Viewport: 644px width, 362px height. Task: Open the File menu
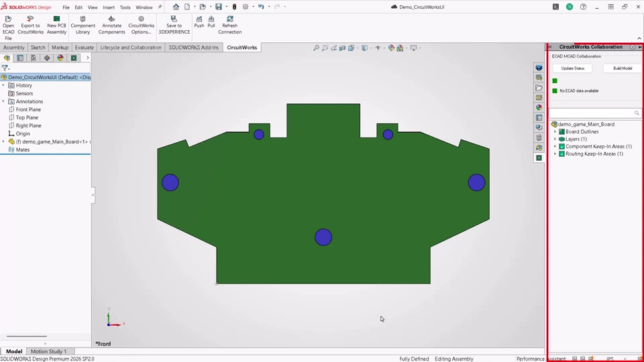coord(66,7)
